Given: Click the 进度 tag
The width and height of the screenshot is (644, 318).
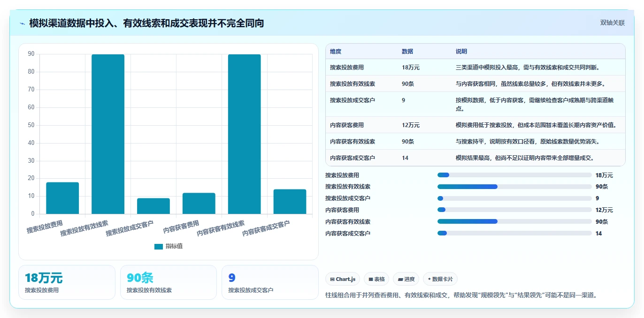Looking at the screenshot, I should (x=406, y=279).
